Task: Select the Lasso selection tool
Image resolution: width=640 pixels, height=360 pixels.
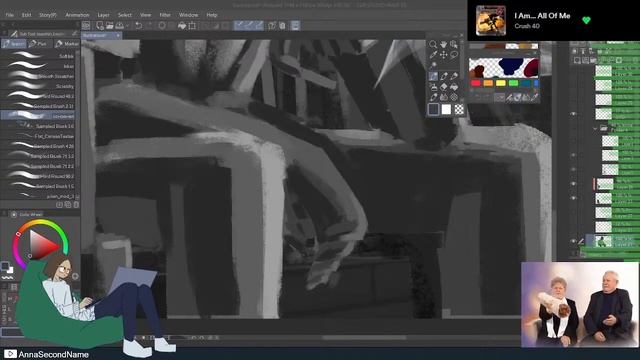Action: [x=454, y=54]
